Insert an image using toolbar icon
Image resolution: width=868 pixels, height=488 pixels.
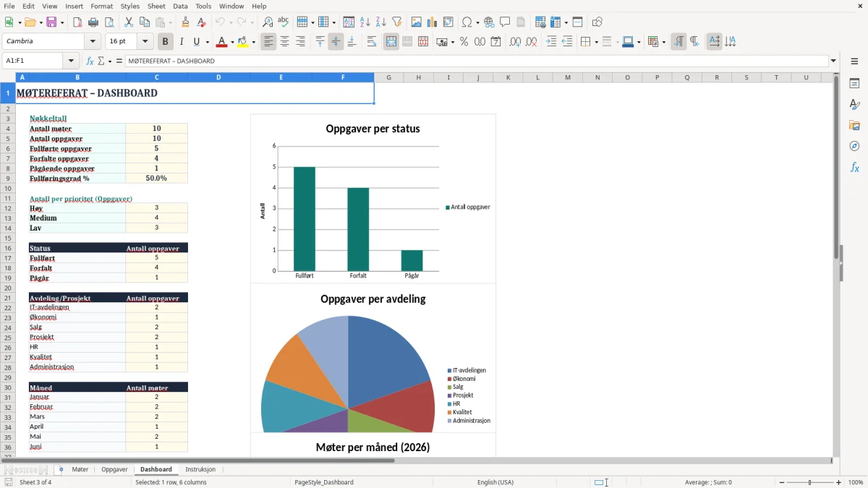417,22
